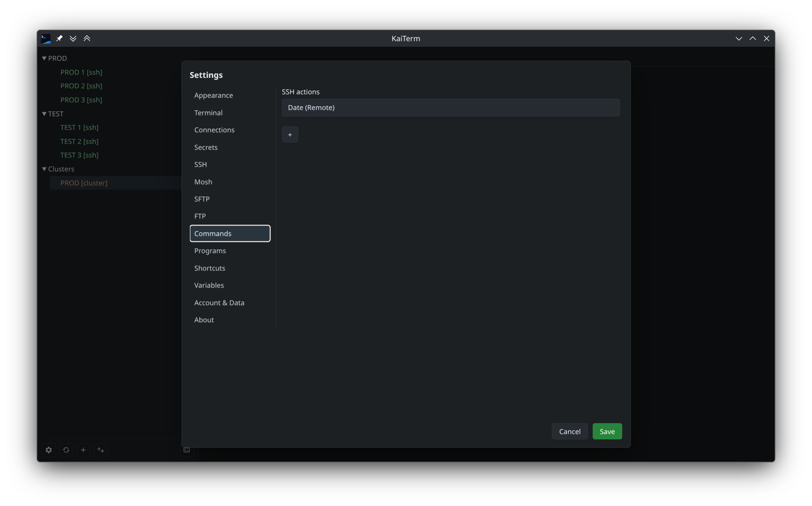This screenshot has height=506, width=812.
Task: Click the refresh sync icon in sidebar footer
Action: pos(66,450)
